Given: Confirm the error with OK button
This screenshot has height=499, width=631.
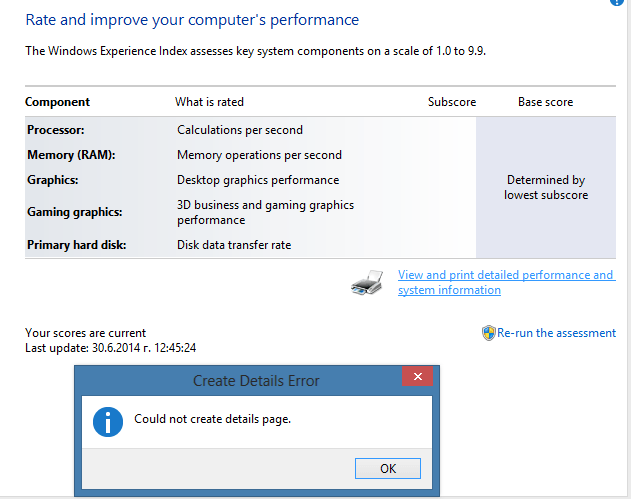Looking at the screenshot, I should (388, 468).
